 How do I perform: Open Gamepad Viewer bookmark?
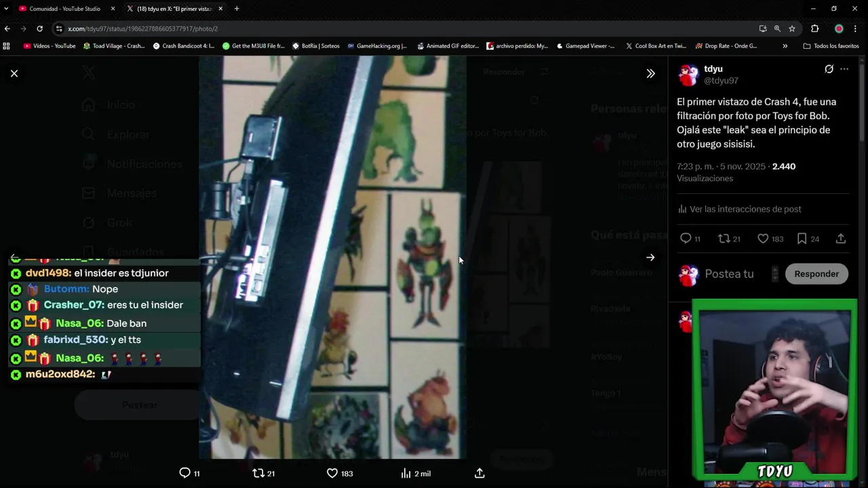(586, 46)
